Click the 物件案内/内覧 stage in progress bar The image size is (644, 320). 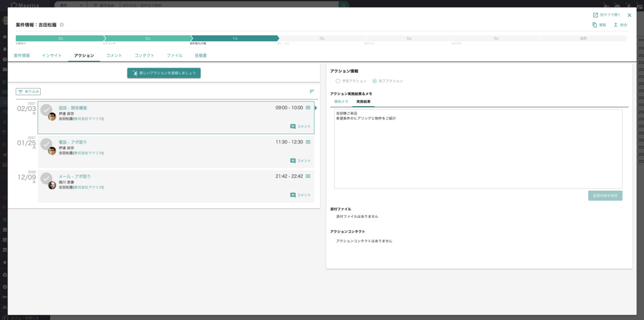point(235,39)
